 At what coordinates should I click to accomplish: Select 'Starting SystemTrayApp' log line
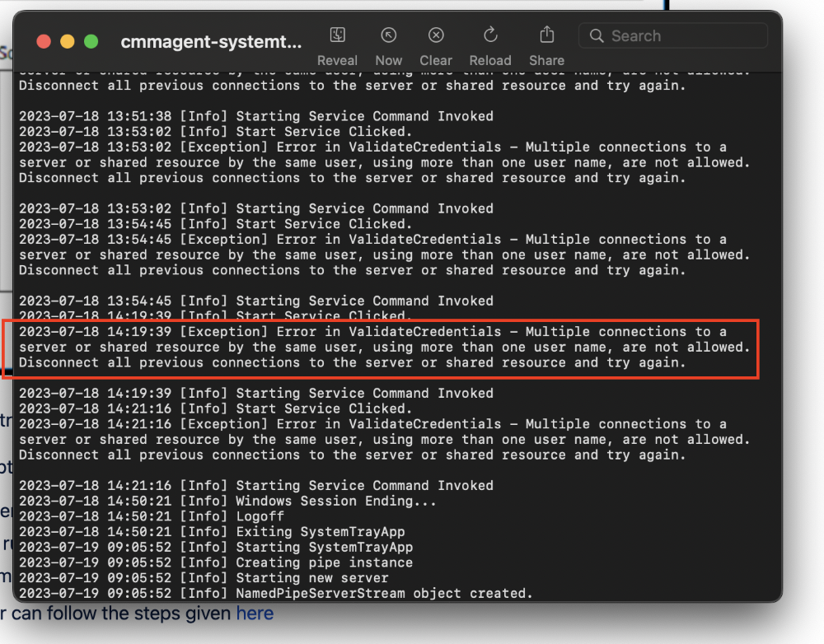coord(216,548)
